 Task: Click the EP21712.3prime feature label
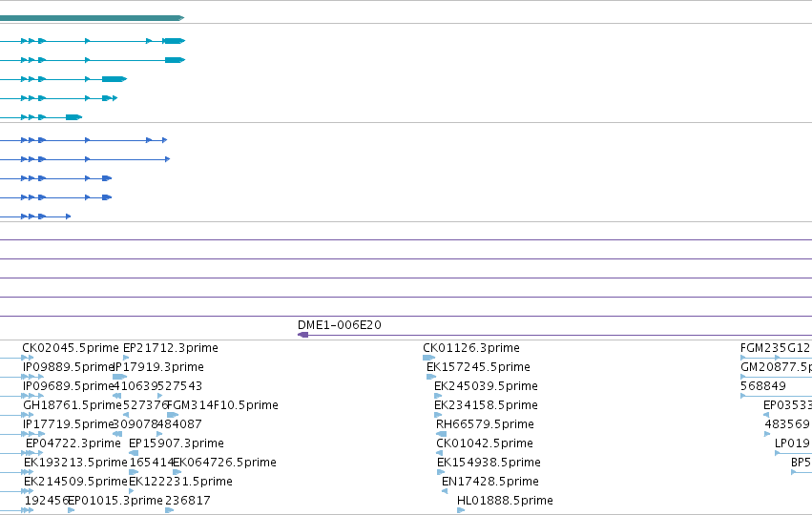[171, 348]
